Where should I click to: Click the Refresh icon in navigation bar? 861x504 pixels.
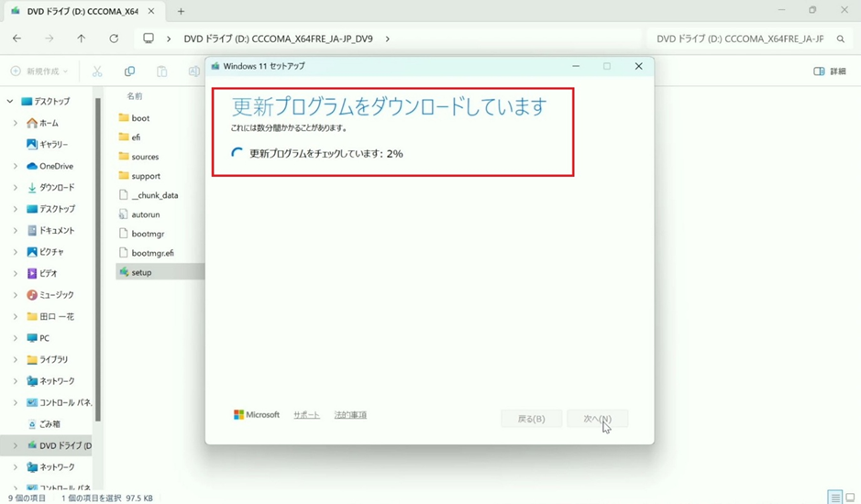pos(114,39)
